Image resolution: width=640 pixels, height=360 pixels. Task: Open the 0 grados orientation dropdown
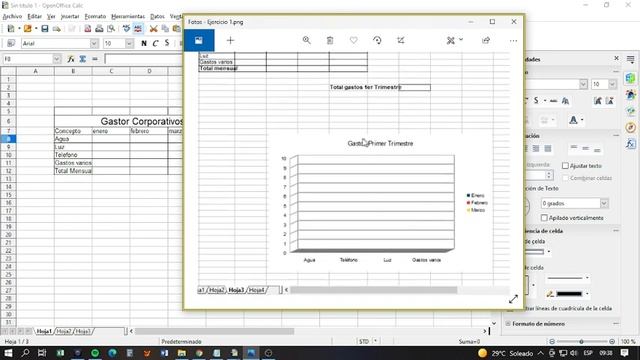point(604,203)
